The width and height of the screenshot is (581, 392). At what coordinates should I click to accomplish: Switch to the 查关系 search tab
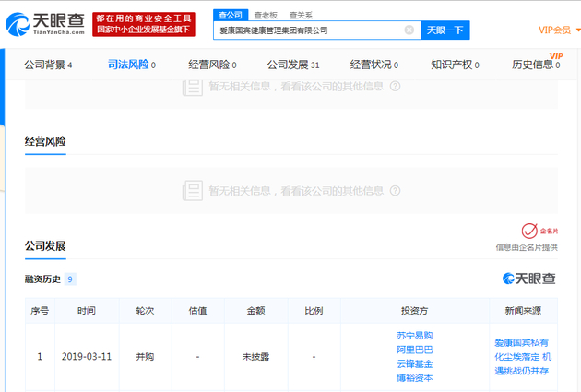[x=300, y=15]
